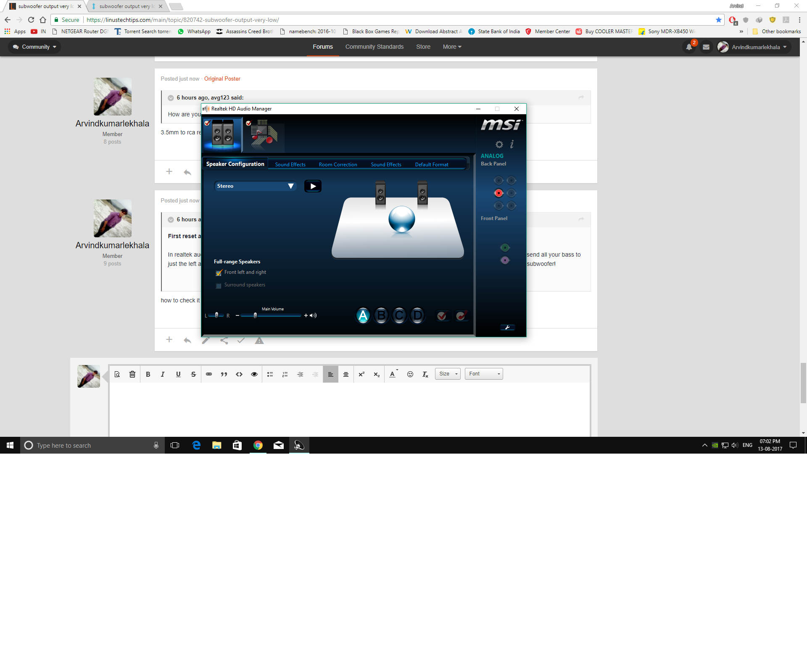807x672 pixels.
Task: Select the Bold formatting icon in editor
Action: (148, 374)
